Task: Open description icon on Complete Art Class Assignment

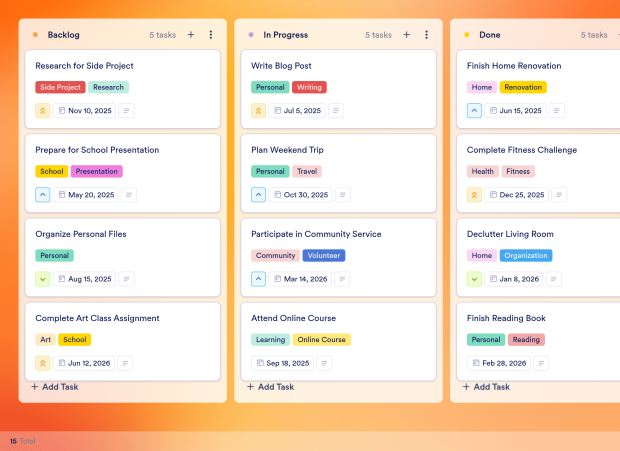Action: (x=125, y=363)
